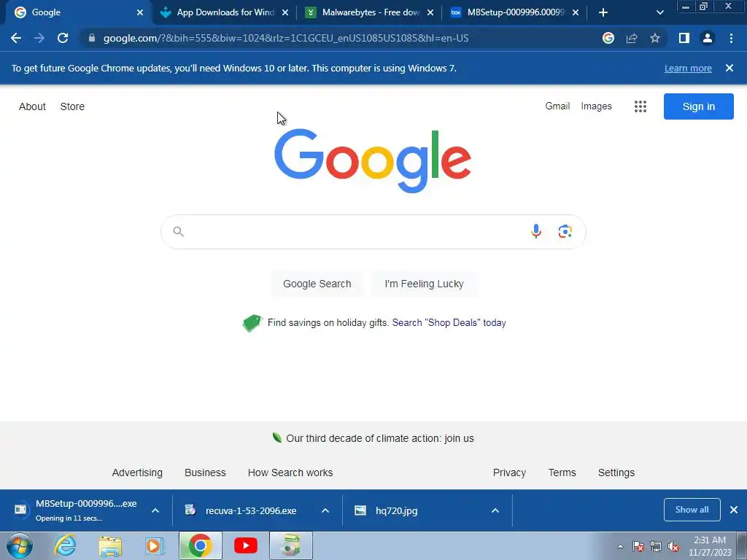
Task: Switch to the Google tab
Action: tap(76, 12)
